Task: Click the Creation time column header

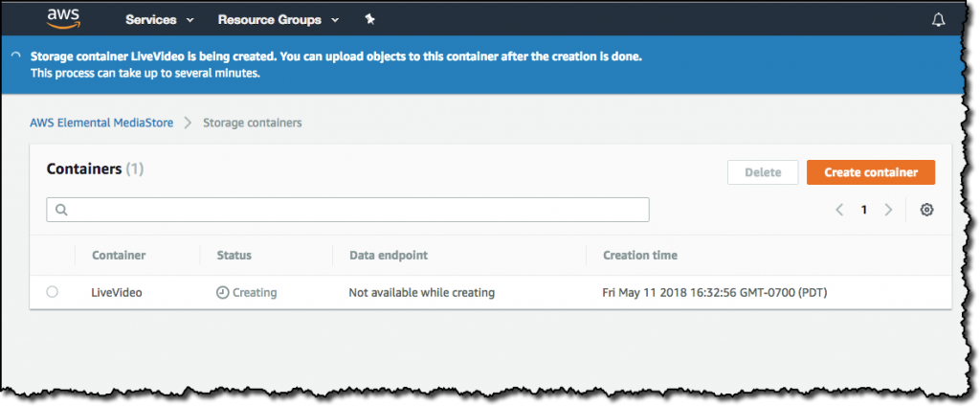Action: pyautogui.click(x=640, y=256)
